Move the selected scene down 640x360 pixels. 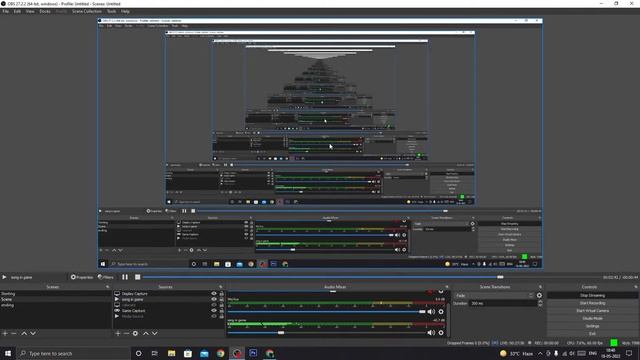tap(33, 333)
